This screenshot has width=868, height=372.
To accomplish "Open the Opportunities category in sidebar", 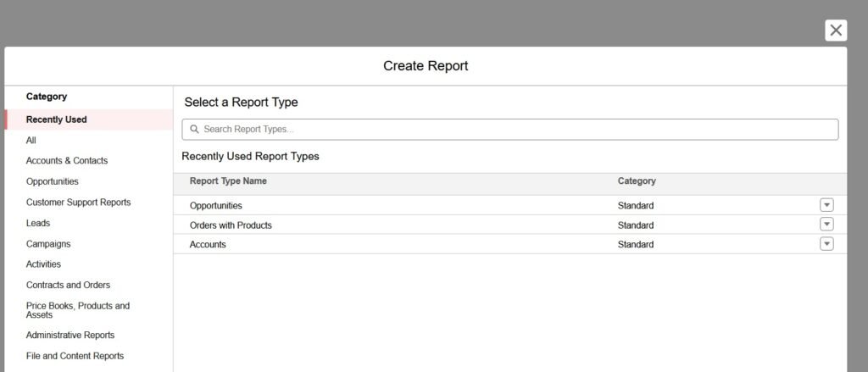I will [53, 181].
